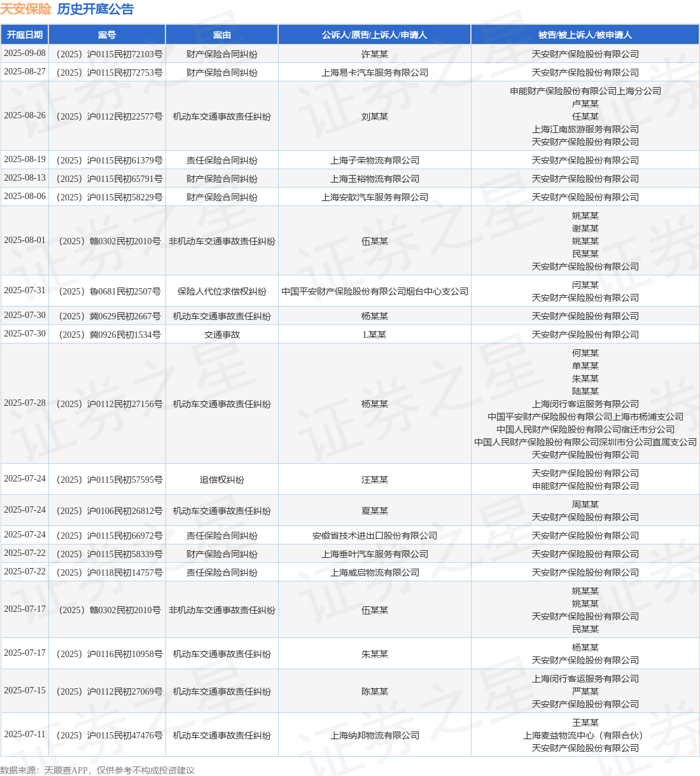Select date cell 2025-09-08

pos(25,53)
